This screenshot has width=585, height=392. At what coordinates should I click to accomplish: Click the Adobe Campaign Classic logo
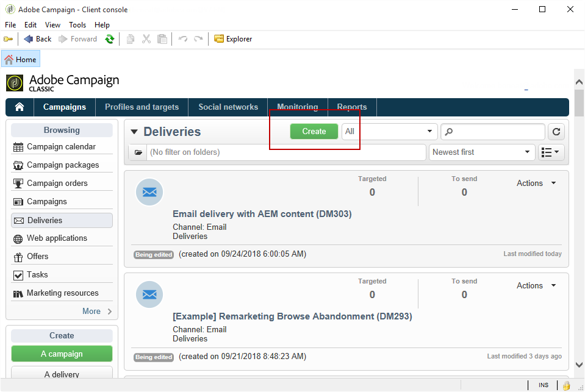tap(63, 83)
